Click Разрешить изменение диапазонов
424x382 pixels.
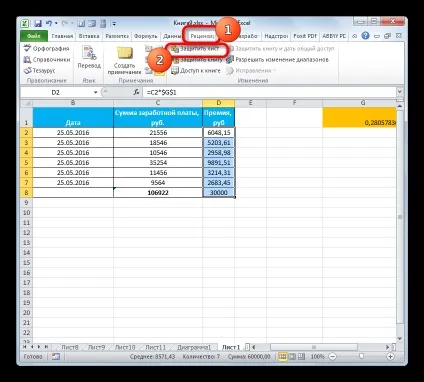click(277, 60)
